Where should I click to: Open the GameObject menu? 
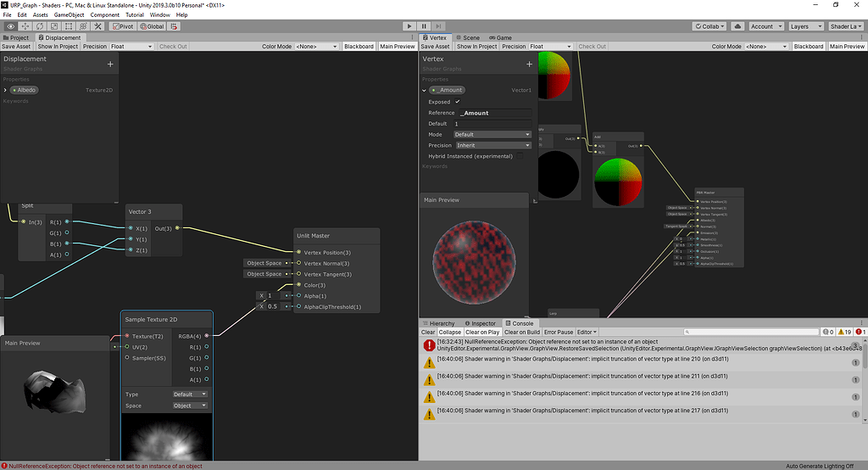[x=69, y=15]
